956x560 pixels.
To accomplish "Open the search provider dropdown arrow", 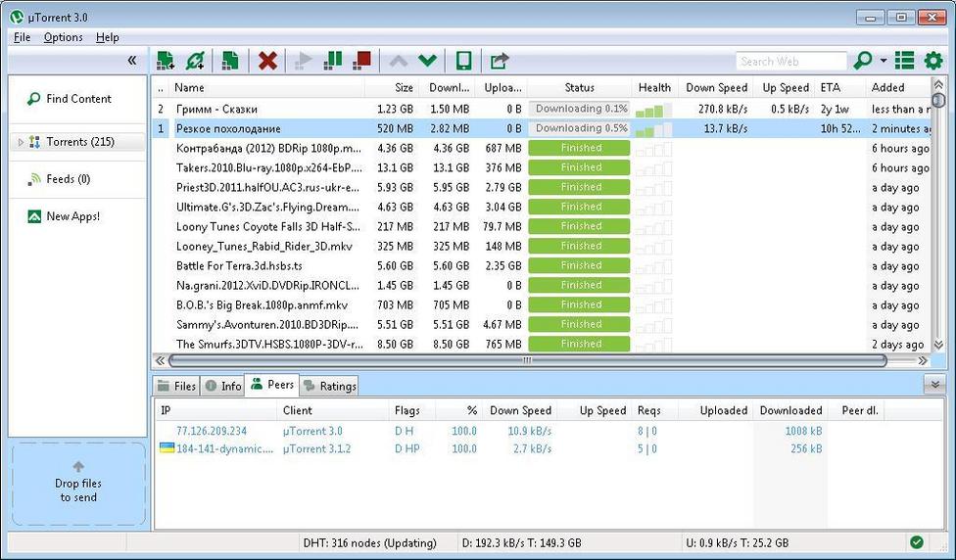I will 884,61.
